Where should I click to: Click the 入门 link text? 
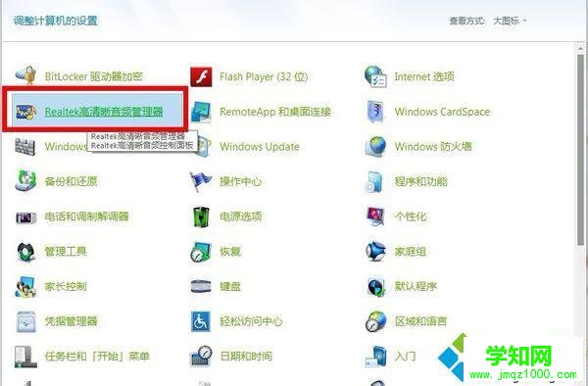coord(406,356)
